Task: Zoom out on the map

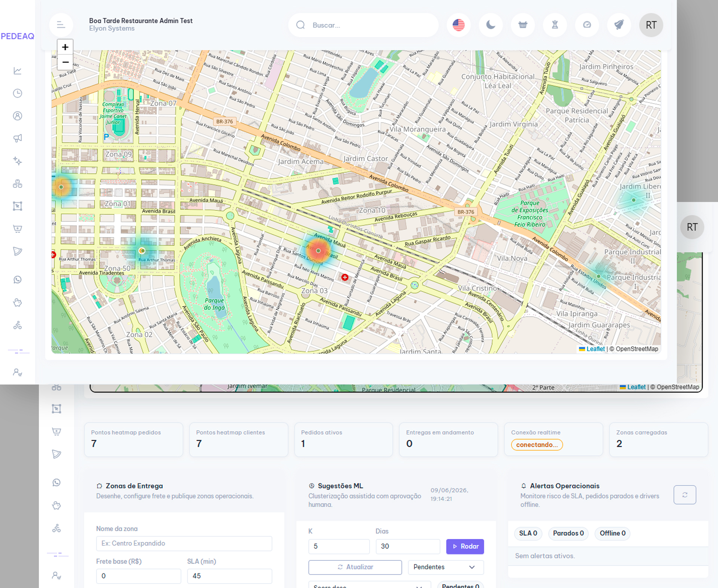Action: [65, 62]
